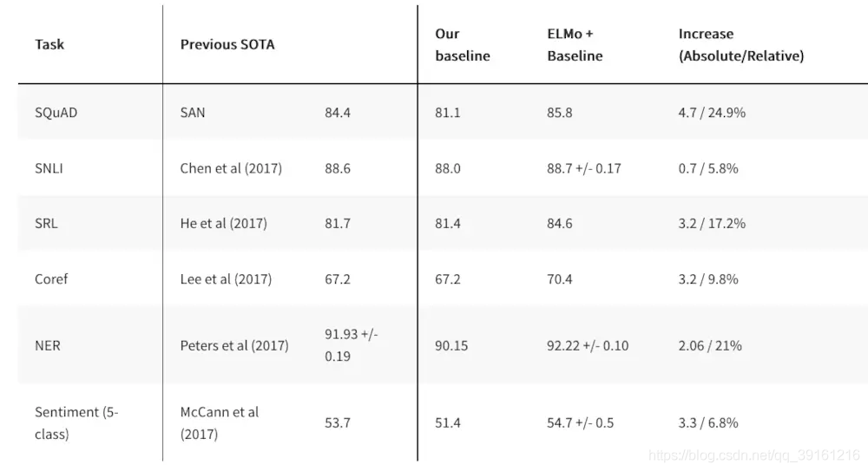Click the McCann et al (2017) reference

click(220, 422)
